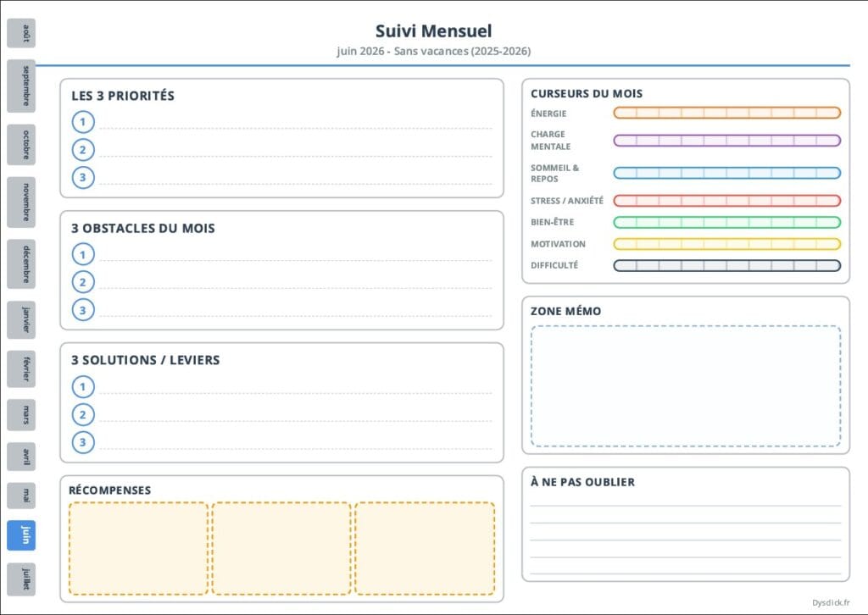The width and height of the screenshot is (868, 615).
Task: Click inside the Zone Mémo dashed box
Action: click(686, 386)
